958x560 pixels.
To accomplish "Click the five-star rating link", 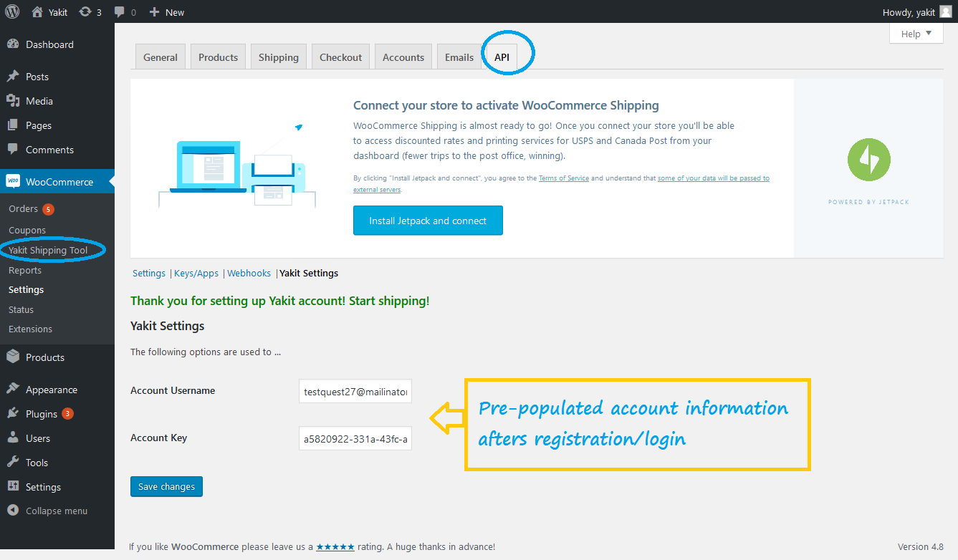I will pyautogui.click(x=335, y=546).
